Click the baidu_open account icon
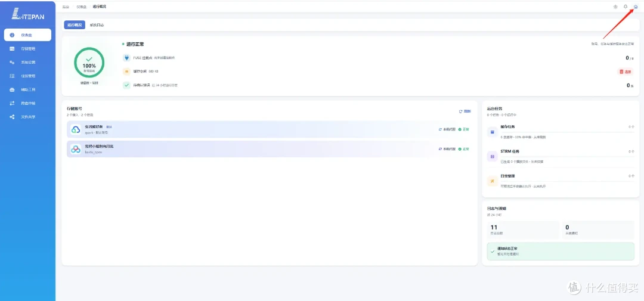The height and width of the screenshot is (301, 644). coord(76,148)
